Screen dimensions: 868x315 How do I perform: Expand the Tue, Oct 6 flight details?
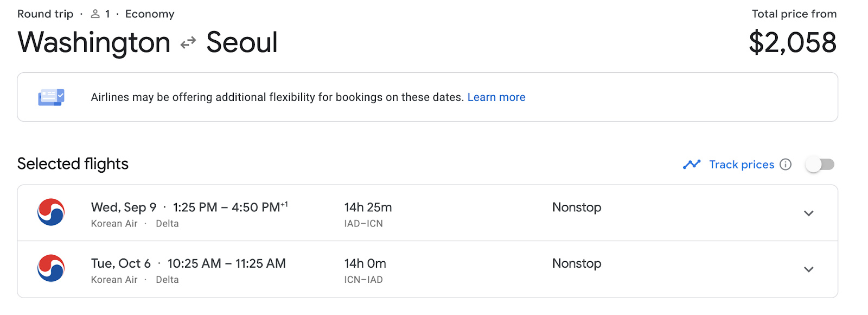pos(808,269)
